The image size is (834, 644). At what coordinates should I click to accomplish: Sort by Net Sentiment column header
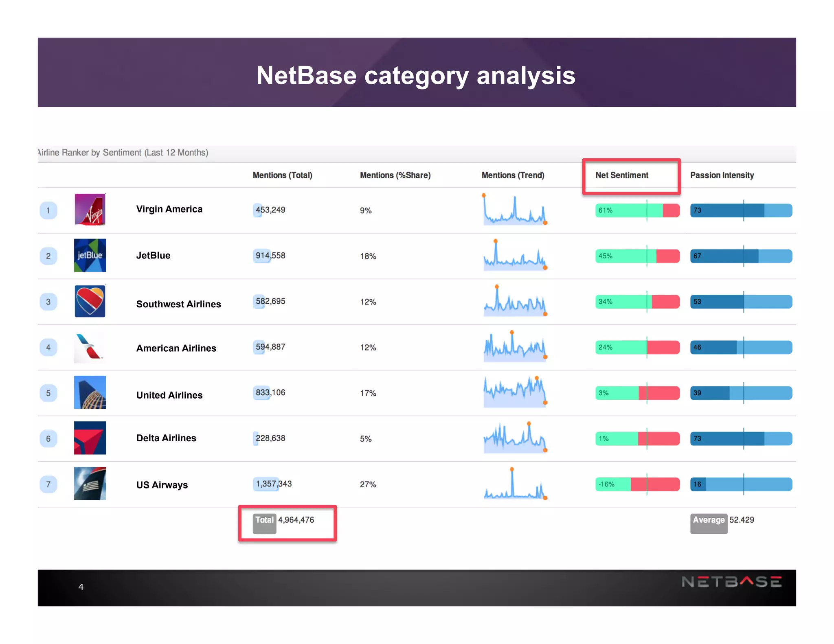pos(622,175)
